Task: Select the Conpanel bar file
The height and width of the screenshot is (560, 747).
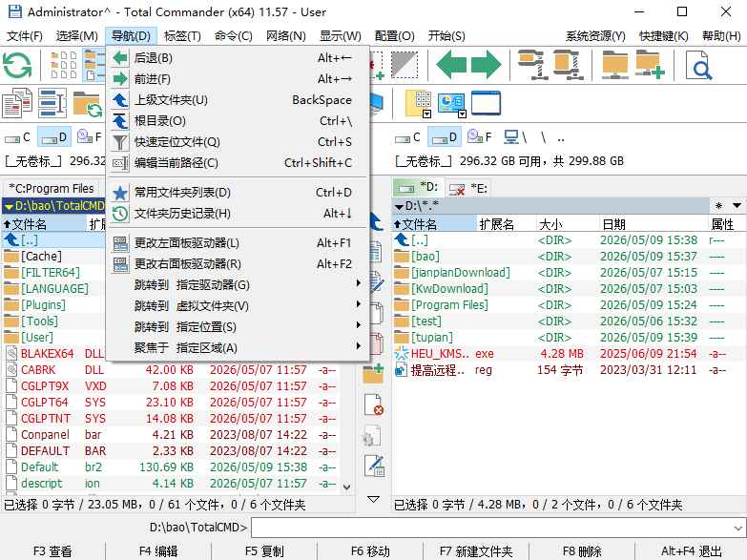Action: pyautogui.click(x=172, y=435)
